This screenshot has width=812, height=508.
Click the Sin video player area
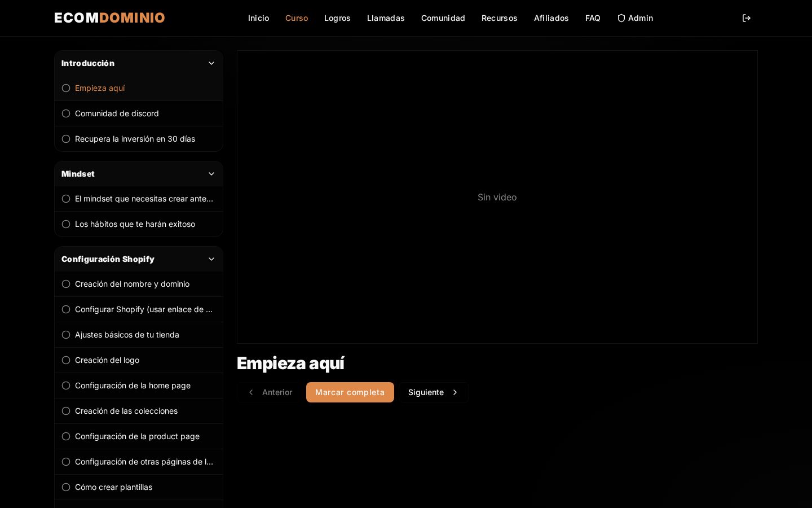[497, 197]
